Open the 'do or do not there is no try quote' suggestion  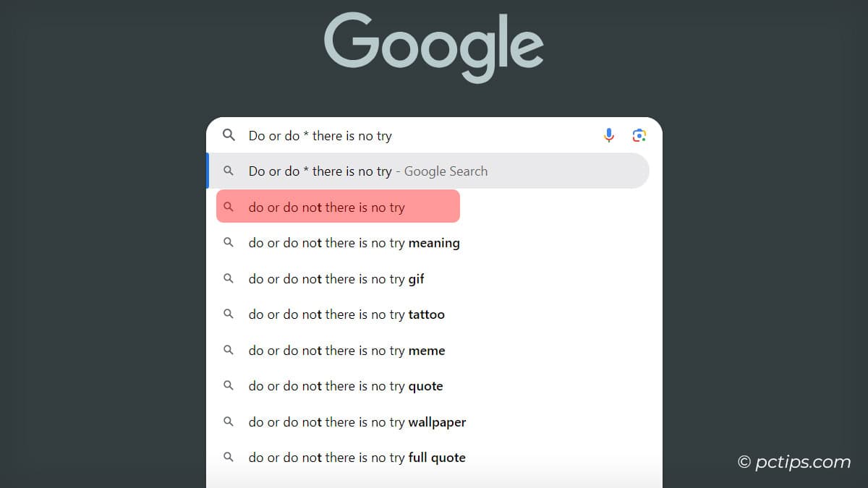pos(345,386)
